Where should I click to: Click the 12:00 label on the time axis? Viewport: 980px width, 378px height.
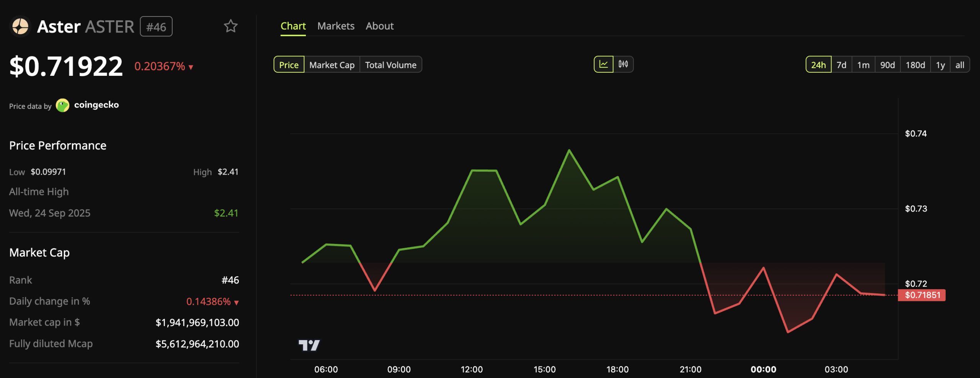[x=472, y=369]
